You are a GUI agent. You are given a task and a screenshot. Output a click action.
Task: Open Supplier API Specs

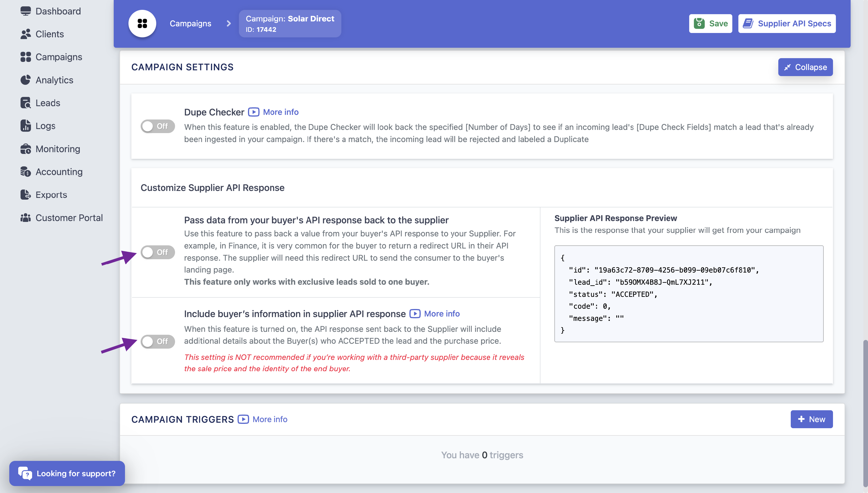[x=787, y=23]
